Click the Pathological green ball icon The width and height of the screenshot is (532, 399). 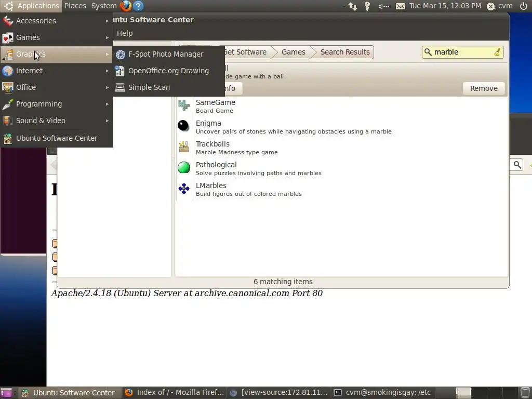tap(184, 168)
